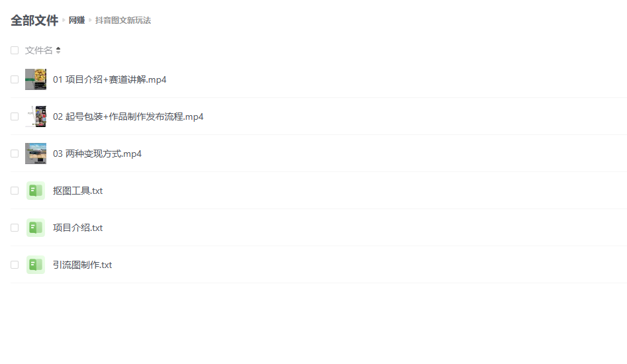Click 抖音图文新玩法 breadcrumb item
The image size is (627, 364).
click(123, 21)
